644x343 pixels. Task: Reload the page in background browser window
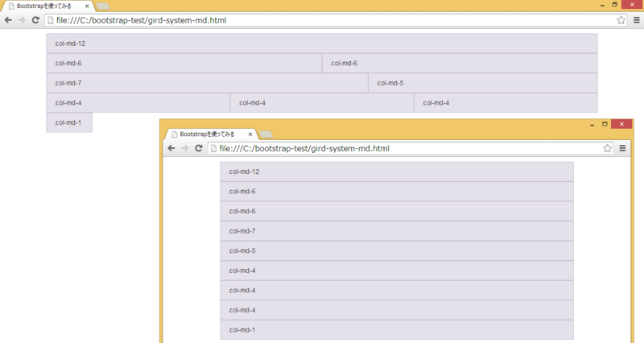coord(35,20)
